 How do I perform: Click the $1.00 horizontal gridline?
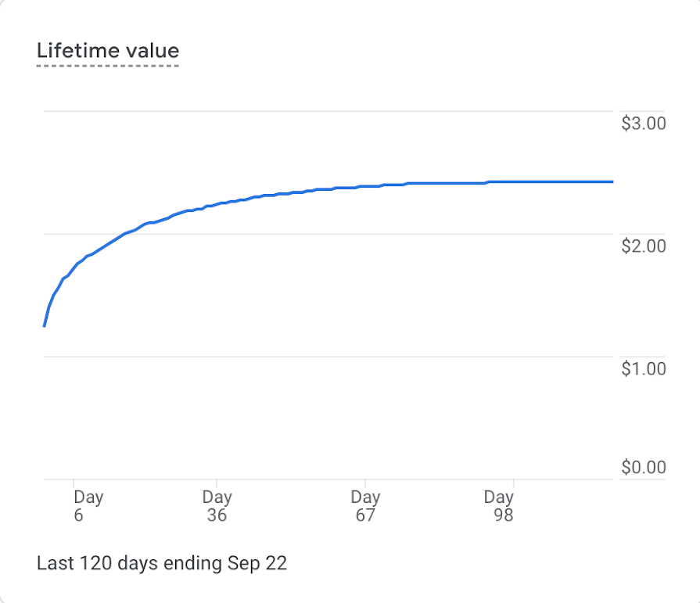click(313, 357)
